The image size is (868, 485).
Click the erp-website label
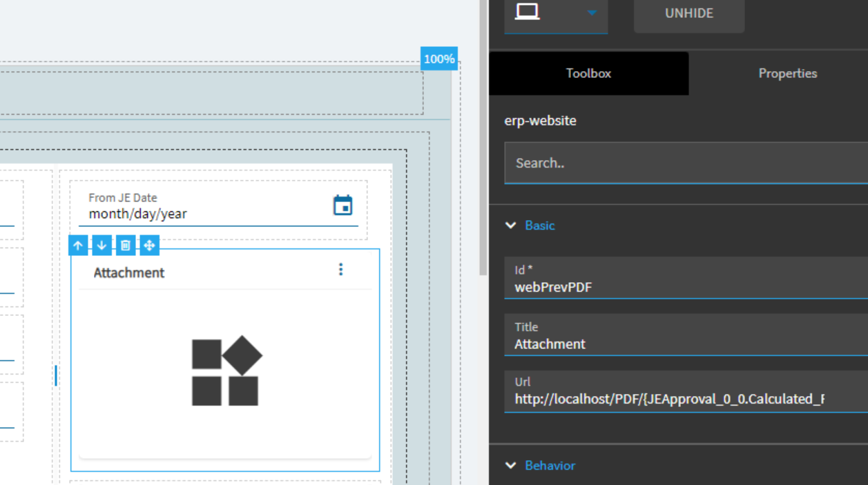coord(541,120)
